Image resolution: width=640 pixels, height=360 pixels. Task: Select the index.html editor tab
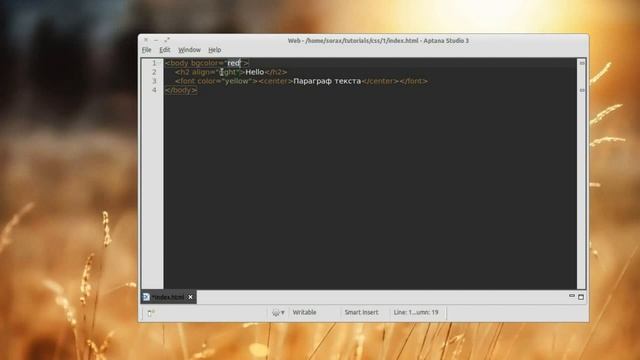[168, 297]
